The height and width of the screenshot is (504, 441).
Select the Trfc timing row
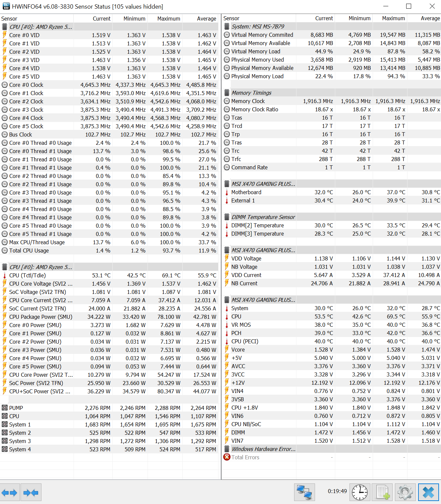[331, 159]
